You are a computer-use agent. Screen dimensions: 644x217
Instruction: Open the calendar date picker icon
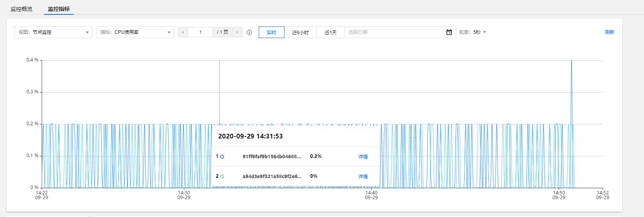449,32
